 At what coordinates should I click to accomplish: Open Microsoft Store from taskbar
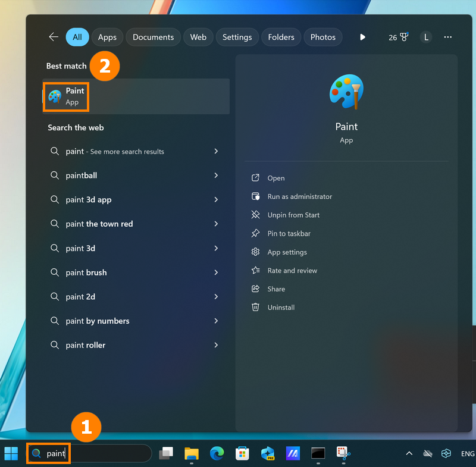pyautogui.click(x=242, y=453)
